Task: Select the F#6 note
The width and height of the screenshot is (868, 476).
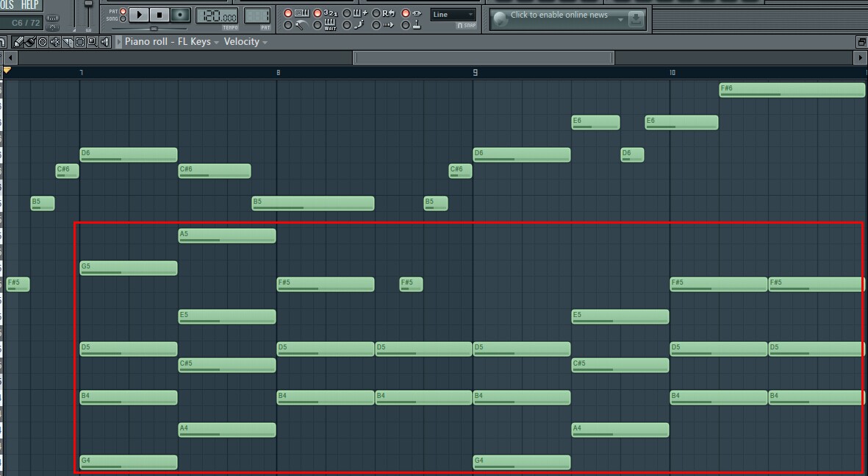Action: [x=792, y=90]
